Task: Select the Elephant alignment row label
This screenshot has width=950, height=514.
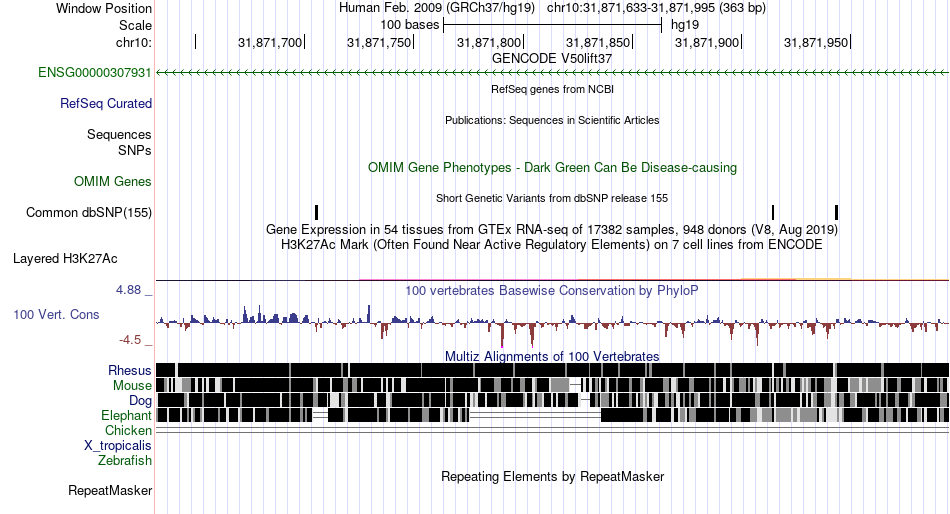Action: point(126,416)
